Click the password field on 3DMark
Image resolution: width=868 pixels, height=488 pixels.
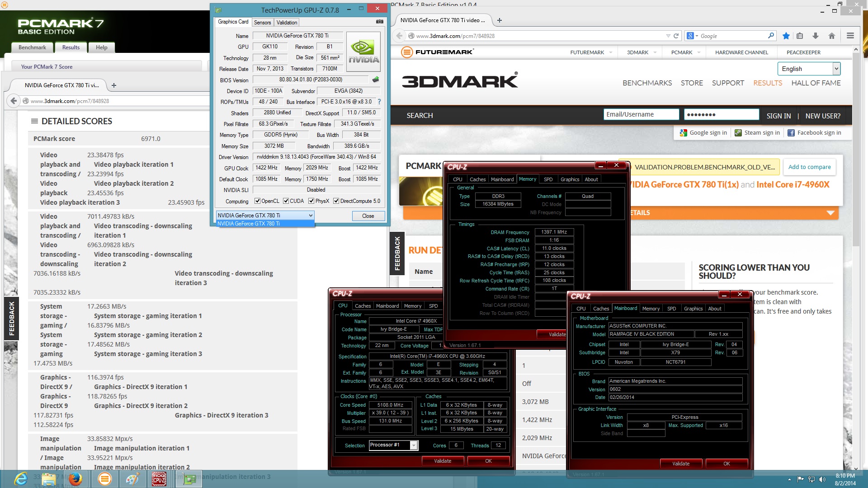click(x=722, y=115)
